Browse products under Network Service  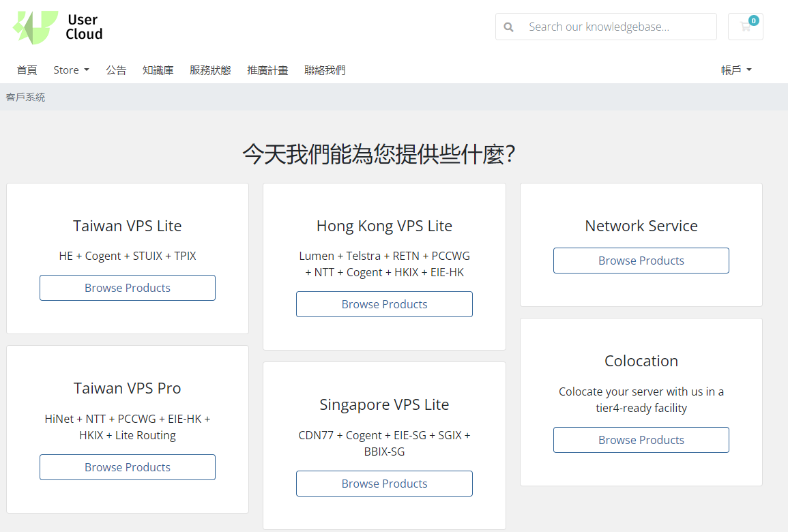[641, 261]
